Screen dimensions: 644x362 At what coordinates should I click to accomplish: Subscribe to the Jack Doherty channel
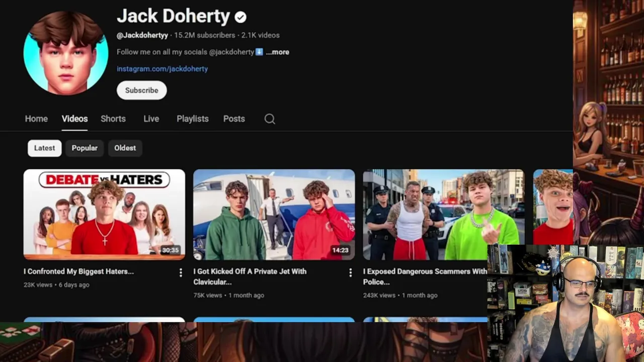tap(141, 90)
